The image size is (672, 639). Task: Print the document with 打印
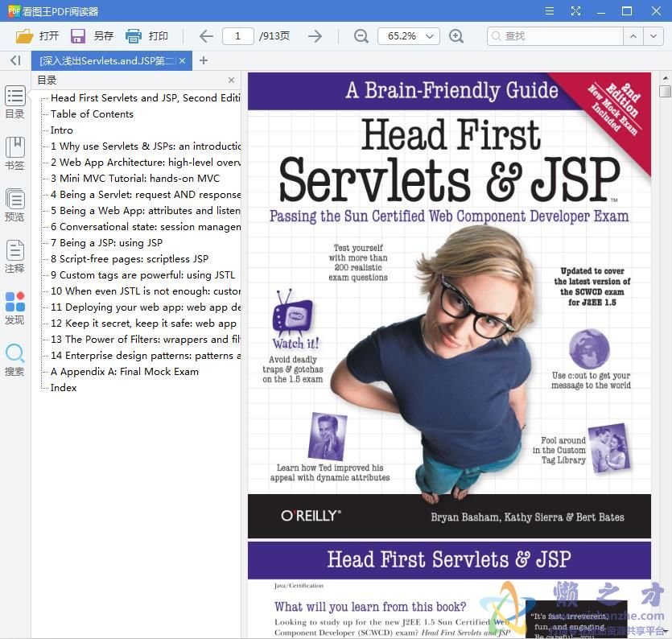pos(146,36)
